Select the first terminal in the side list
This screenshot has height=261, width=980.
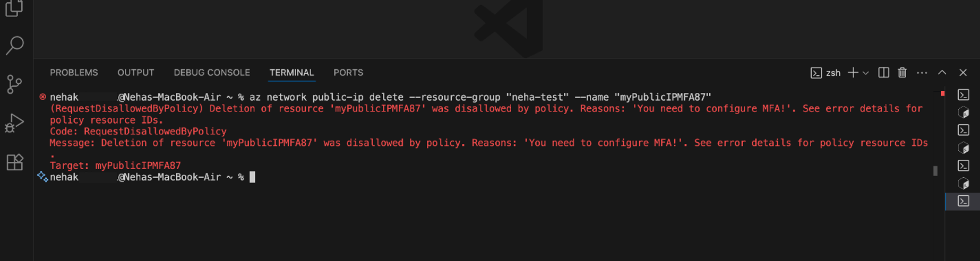(963, 95)
